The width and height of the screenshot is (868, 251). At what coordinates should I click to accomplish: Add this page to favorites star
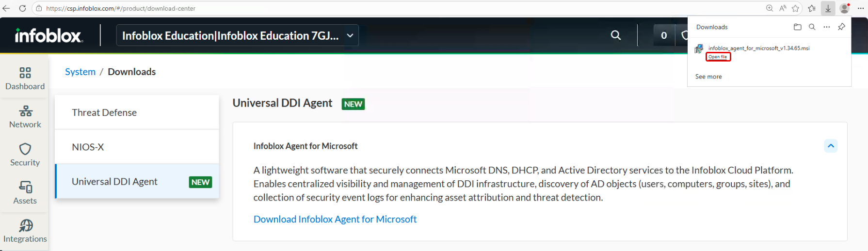(795, 8)
